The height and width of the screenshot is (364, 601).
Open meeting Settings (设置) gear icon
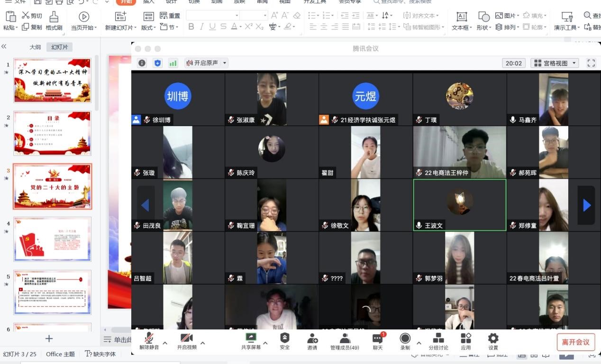[493, 338]
